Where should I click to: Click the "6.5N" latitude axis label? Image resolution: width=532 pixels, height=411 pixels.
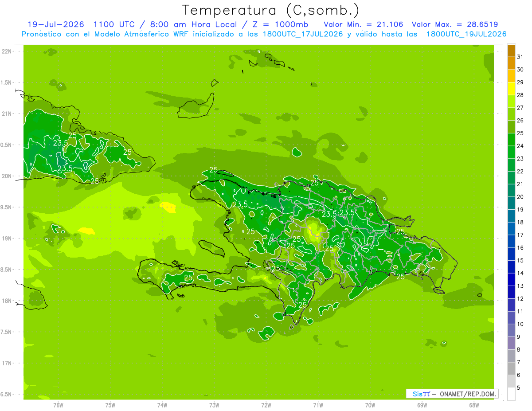tap(7, 394)
